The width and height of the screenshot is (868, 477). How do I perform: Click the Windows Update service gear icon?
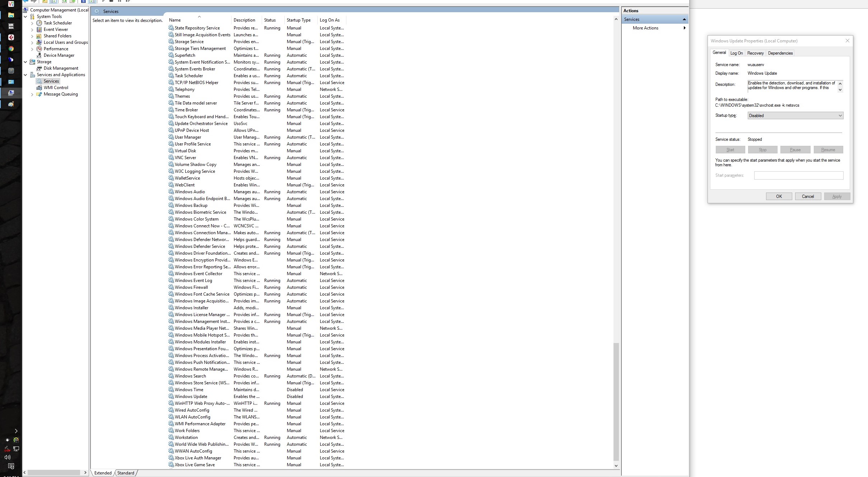(x=171, y=397)
